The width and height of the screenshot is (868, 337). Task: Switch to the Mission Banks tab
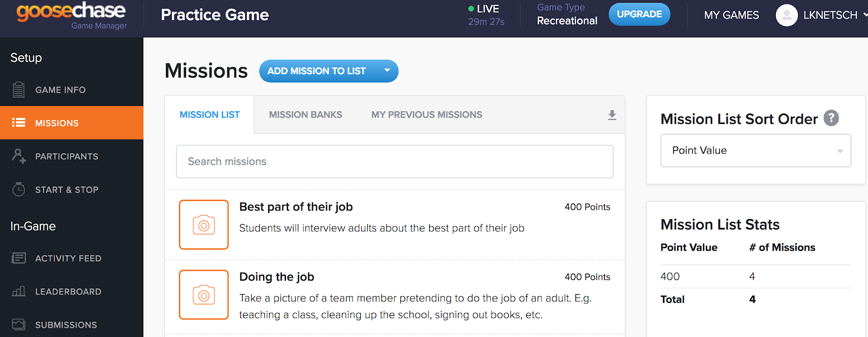click(305, 115)
